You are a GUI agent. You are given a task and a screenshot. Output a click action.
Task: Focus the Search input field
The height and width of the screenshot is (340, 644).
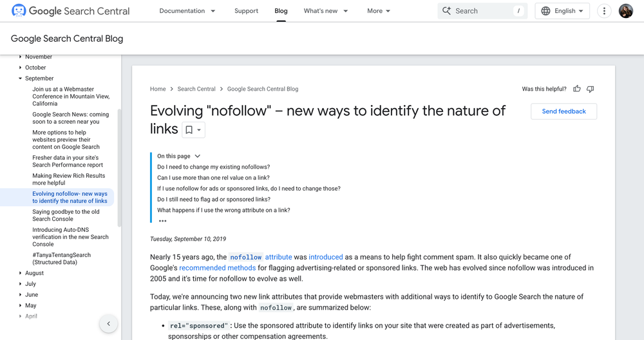tap(482, 11)
